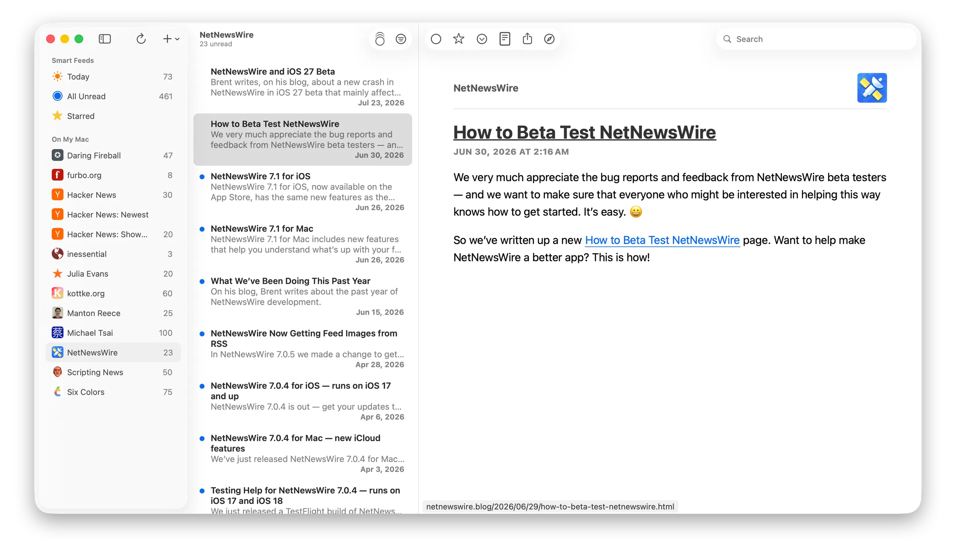Select the Hacker News: Newest feed
The width and height of the screenshot is (956, 560).
coord(113,215)
